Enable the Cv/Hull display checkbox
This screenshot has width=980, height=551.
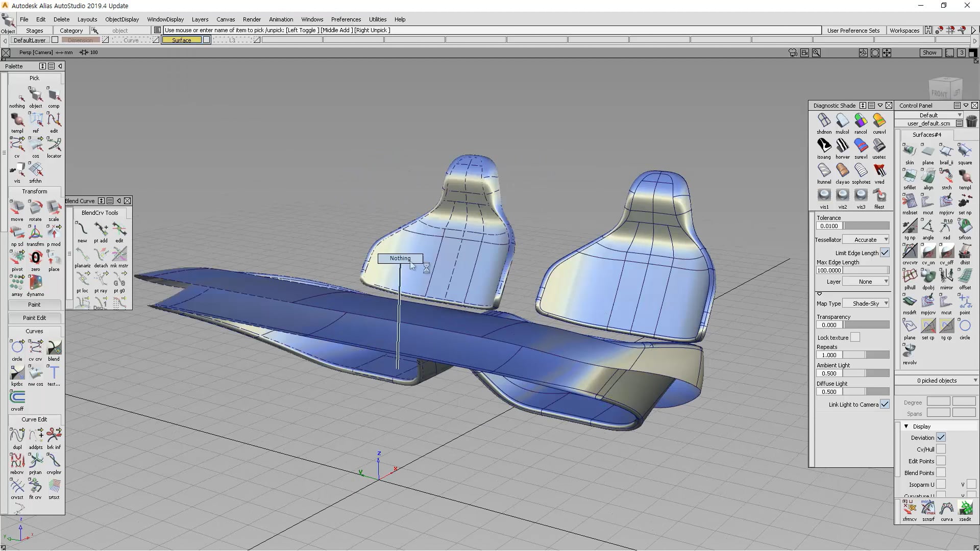(941, 449)
